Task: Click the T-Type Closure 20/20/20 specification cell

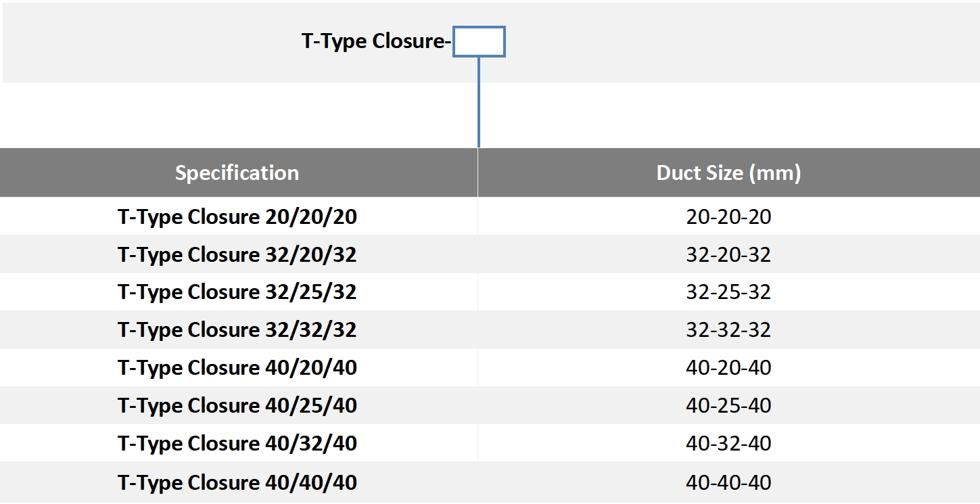Action: [x=237, y=217]
